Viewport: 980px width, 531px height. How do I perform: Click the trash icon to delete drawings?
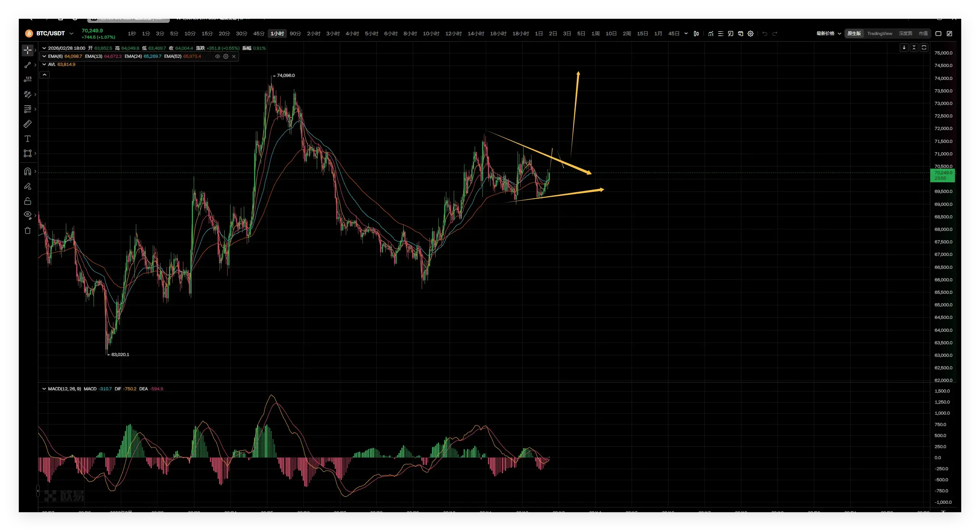pos(27,231)
